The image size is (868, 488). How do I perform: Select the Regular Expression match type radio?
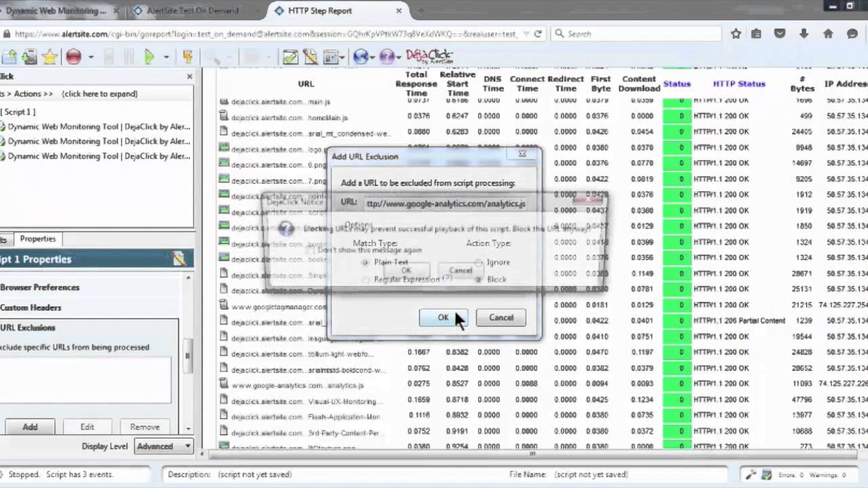(x=366, y=279)
